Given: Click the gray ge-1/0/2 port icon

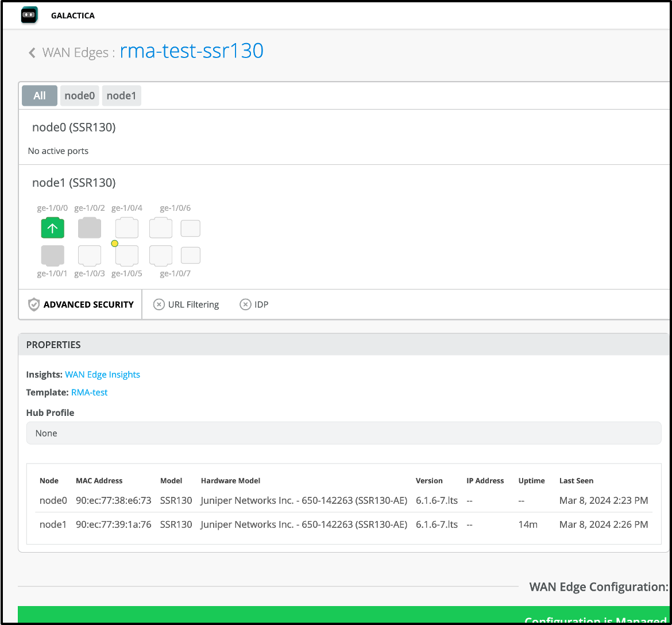Looking at the screenshot, I should [x=90, y=228].
